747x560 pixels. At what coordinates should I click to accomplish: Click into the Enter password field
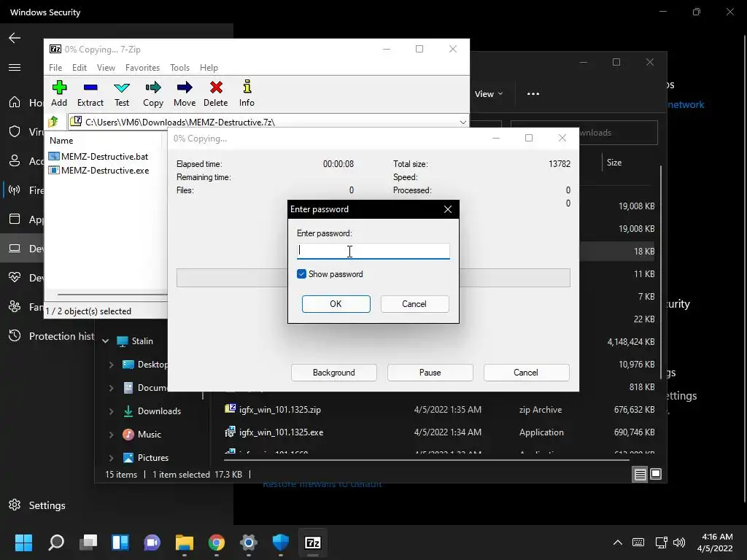click(373, 251)
